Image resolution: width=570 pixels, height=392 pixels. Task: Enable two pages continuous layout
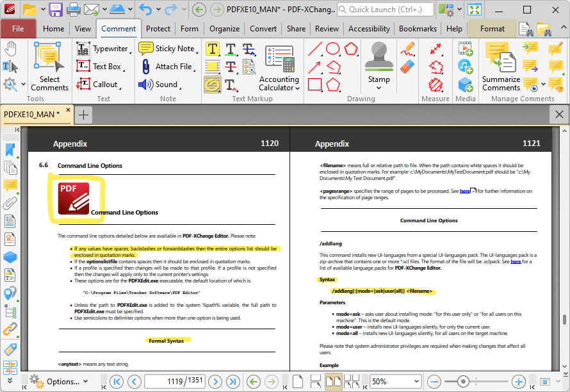tap(352, 382)
